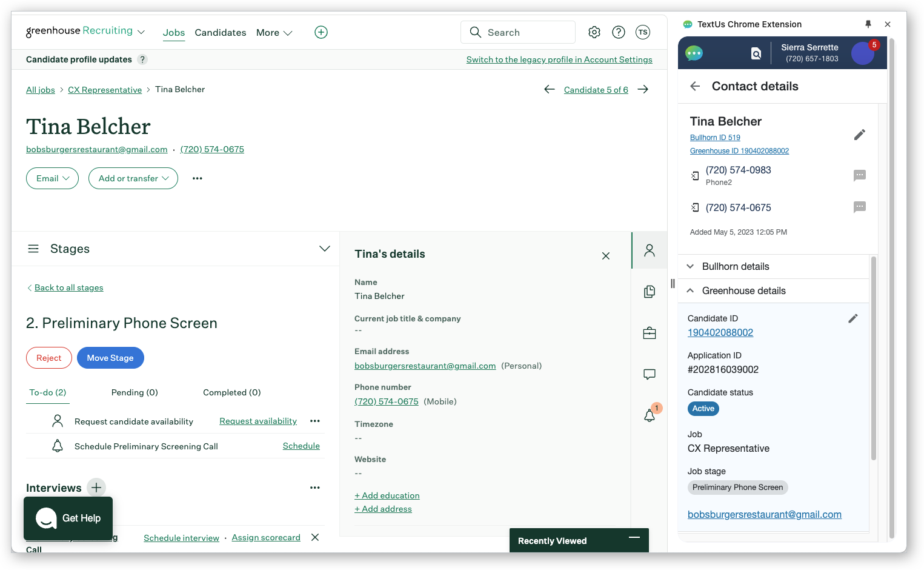Image resolution: width=924 pixels, height=570 pixels.
Task: Open the Add or transfer dropdown
Action: [x=133, y=178]
